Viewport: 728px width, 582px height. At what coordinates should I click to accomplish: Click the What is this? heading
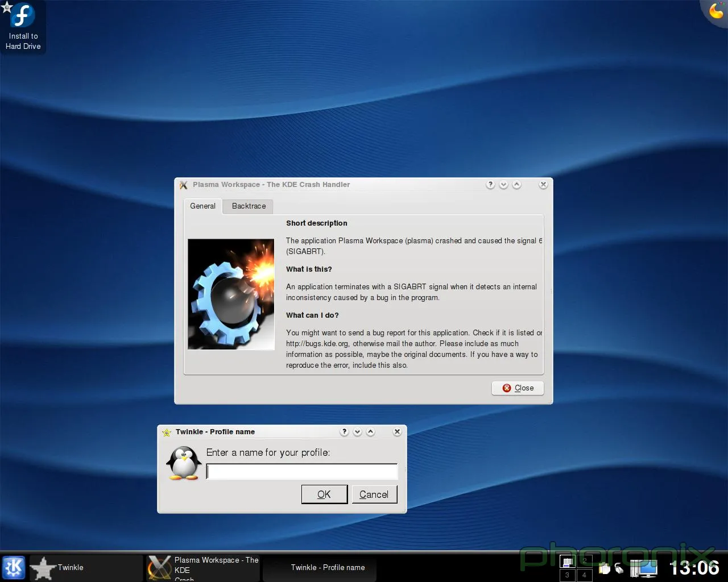(309, 269)
